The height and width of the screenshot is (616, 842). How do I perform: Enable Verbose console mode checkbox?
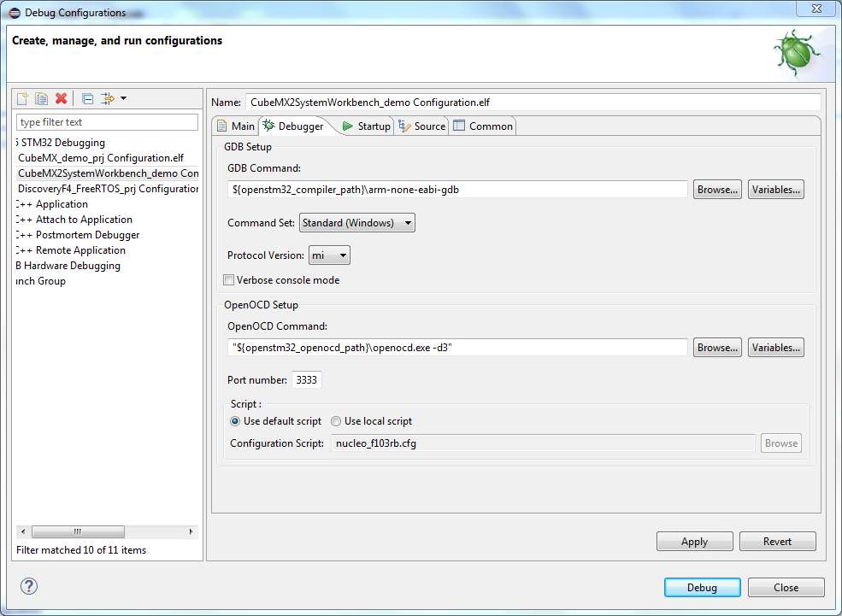click(228, 280)
